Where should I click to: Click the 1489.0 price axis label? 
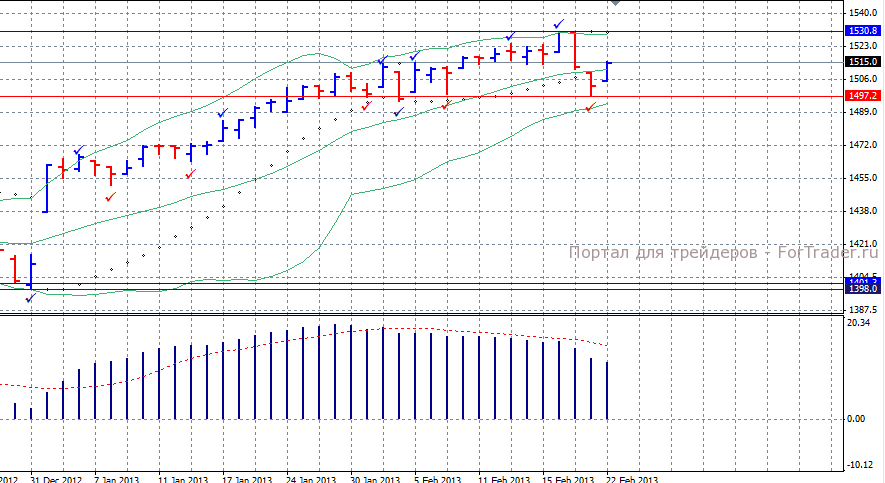pyautogui.click(x=864, y=112)
